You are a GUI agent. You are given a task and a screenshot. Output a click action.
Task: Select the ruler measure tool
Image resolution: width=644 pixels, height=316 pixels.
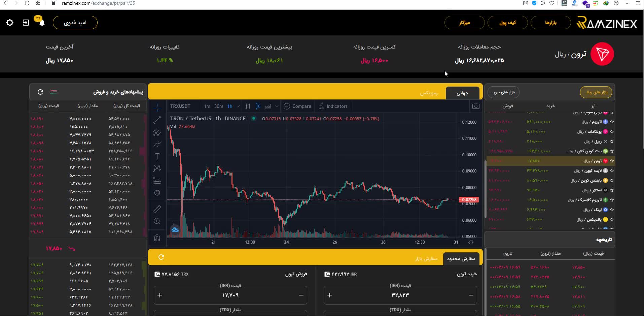pyautogui.click(x=157, y=209)
